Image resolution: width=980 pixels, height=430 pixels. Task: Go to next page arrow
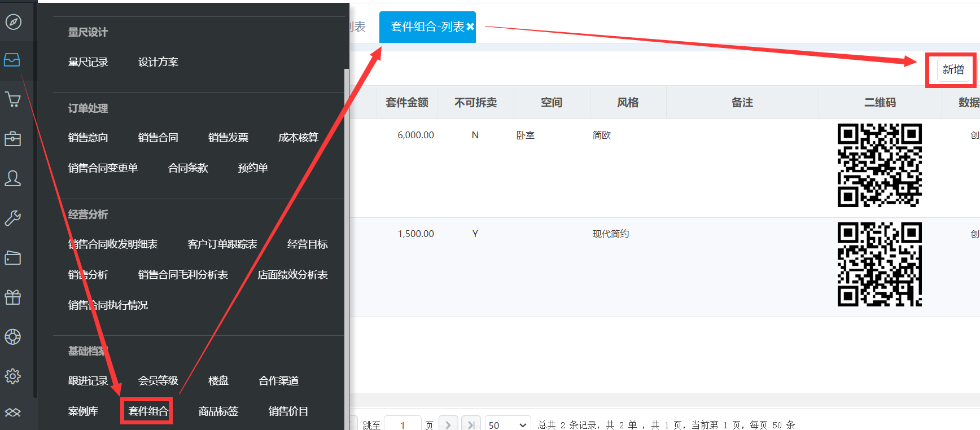(x=448, y=424)
